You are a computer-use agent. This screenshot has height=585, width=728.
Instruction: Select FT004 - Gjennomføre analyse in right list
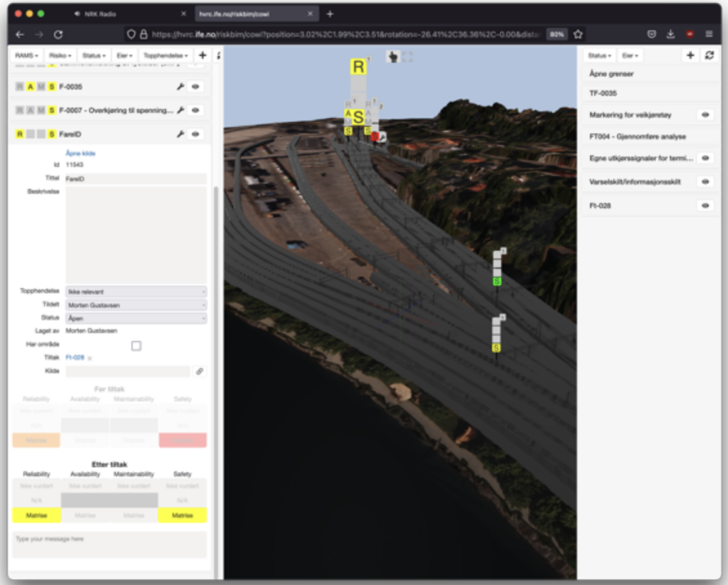point(651,136)
